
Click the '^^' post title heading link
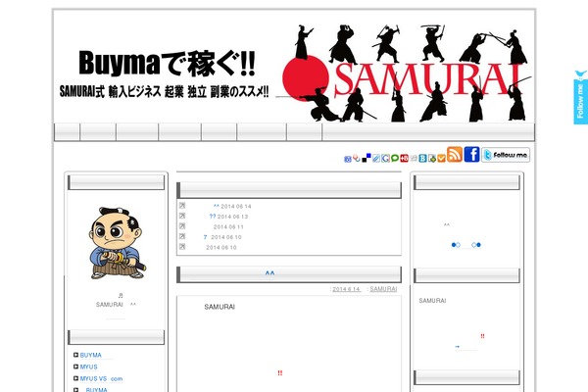coord(269,273)
